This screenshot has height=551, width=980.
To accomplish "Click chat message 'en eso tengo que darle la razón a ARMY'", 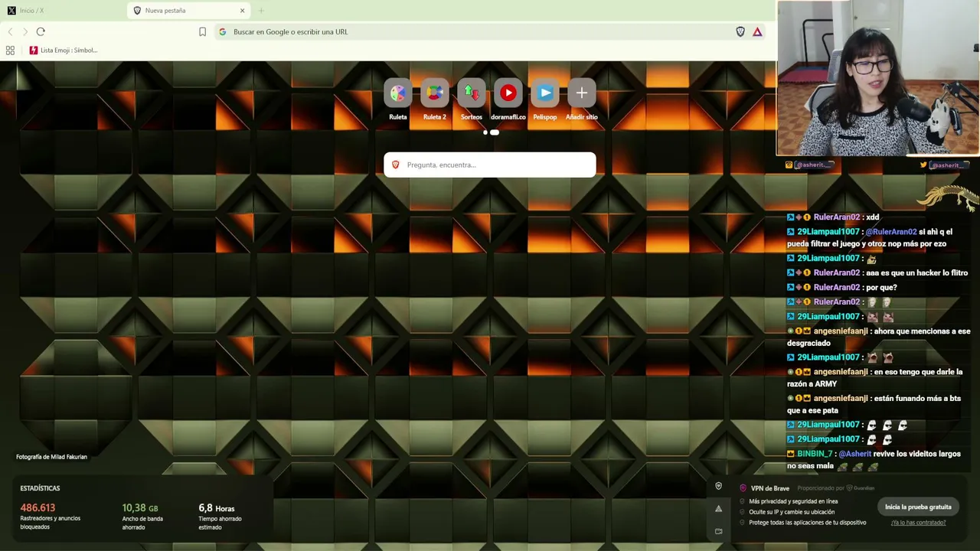I will click(876, 378).
